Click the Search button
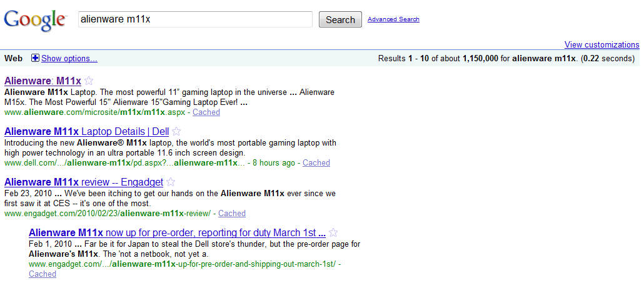 point(341,20)
